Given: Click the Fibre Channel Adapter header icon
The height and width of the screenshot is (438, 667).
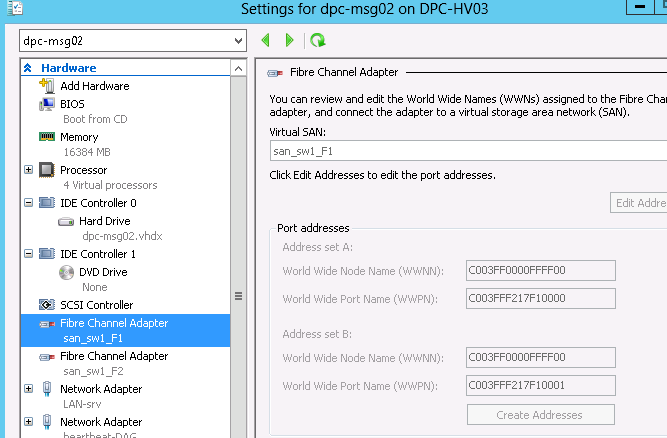Looking at the screenshot, I should coord(275,73).
